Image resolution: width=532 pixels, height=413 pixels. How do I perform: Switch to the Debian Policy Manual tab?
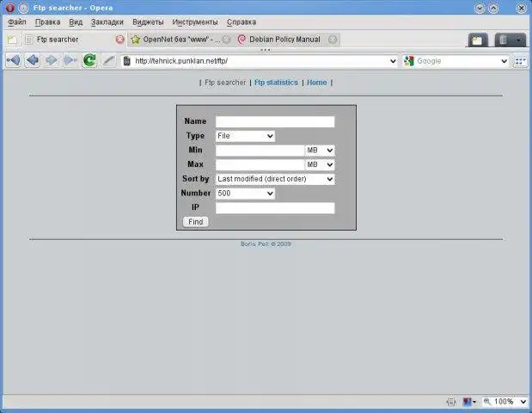point(284,40)
